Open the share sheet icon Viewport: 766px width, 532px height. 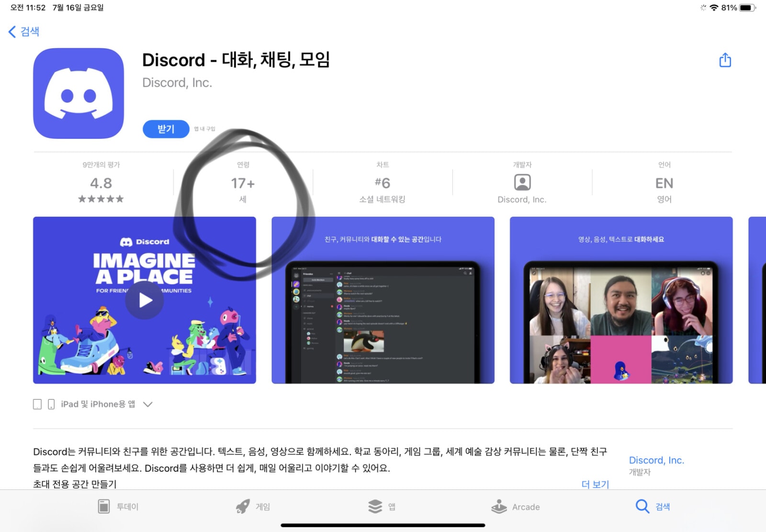(x=725, y=60)
